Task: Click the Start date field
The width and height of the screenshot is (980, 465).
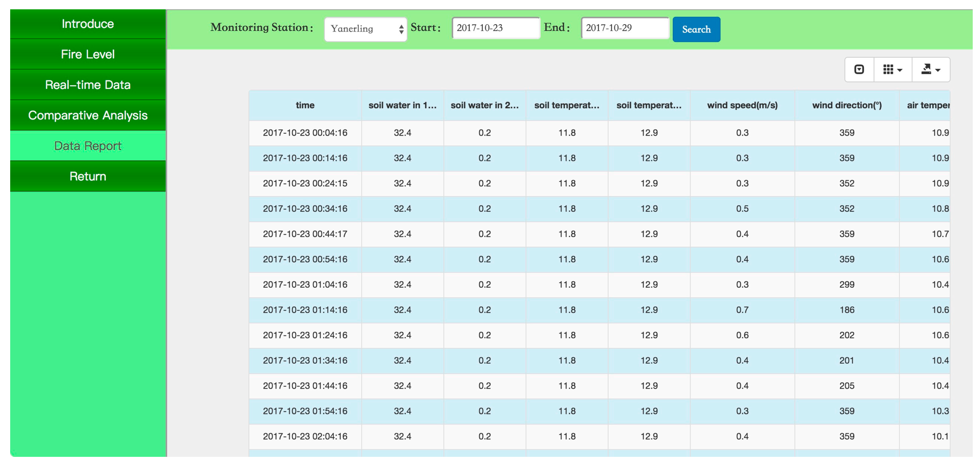Action: tap(495, 28)
